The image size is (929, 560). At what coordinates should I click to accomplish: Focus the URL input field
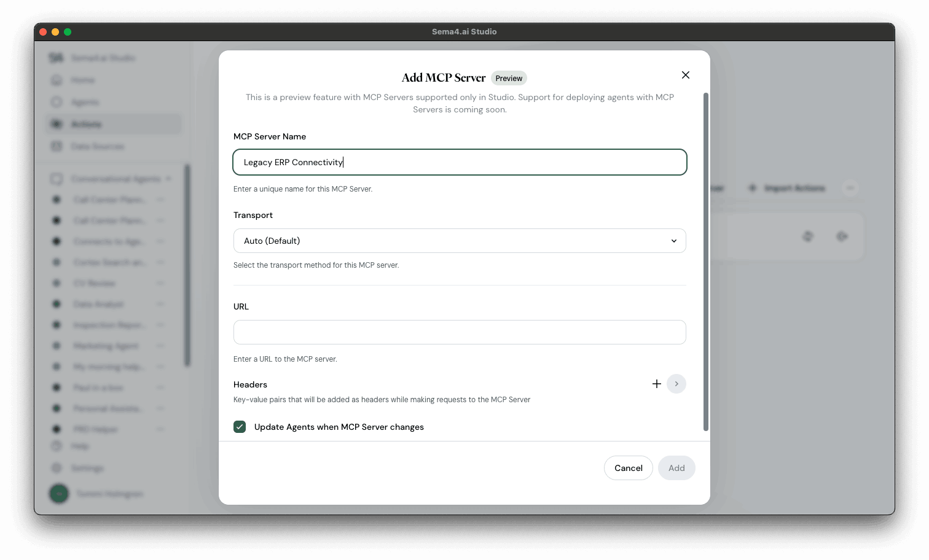pos(460,332)
